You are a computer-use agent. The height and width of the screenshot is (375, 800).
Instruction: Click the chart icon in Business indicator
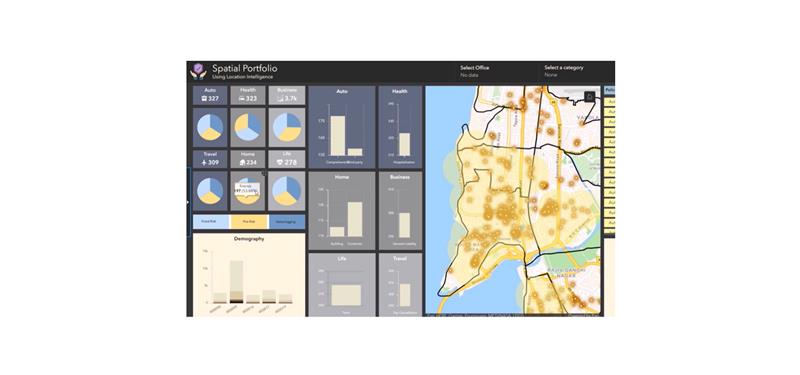pos(280,98)
